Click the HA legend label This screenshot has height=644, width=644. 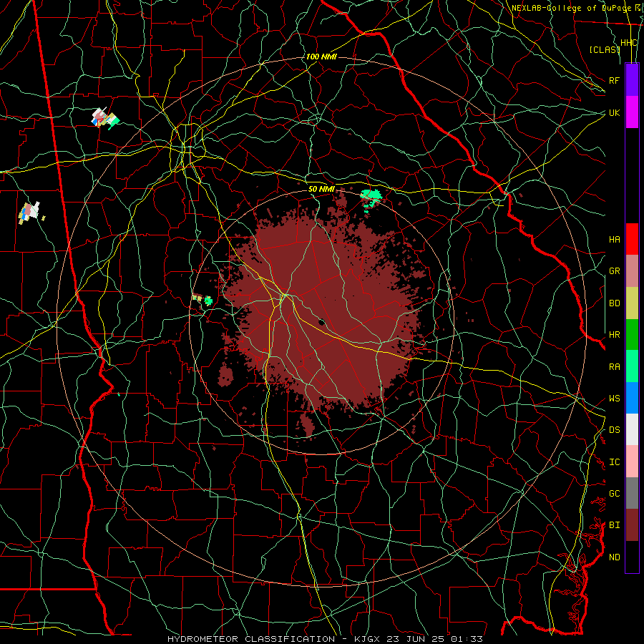pos(614,240)
